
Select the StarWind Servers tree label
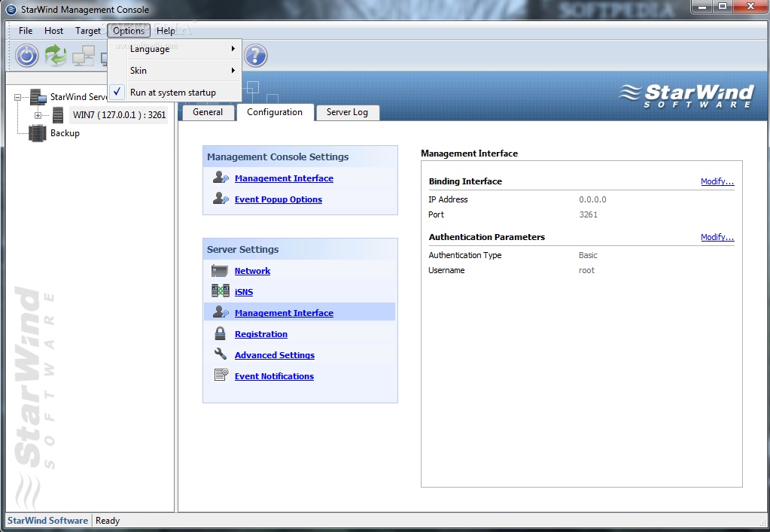pyautogui.click(x=78, y=96)
